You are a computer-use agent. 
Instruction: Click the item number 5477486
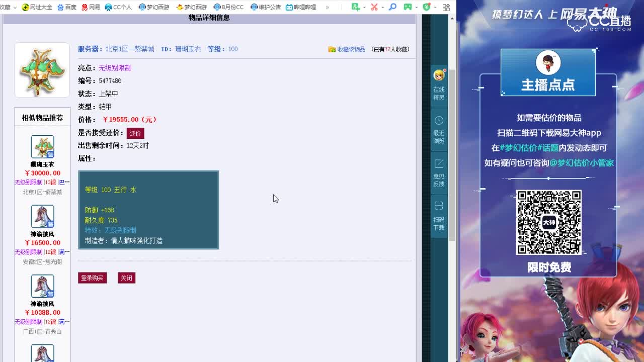[x=110, y=81]
